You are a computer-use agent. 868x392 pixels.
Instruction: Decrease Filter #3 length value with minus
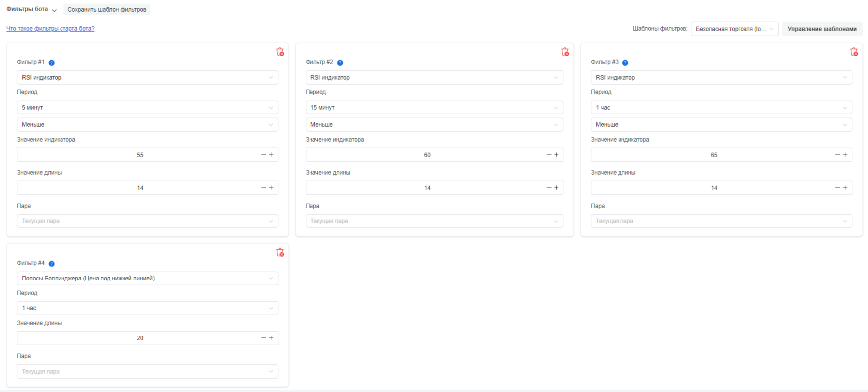pos(837,188)
